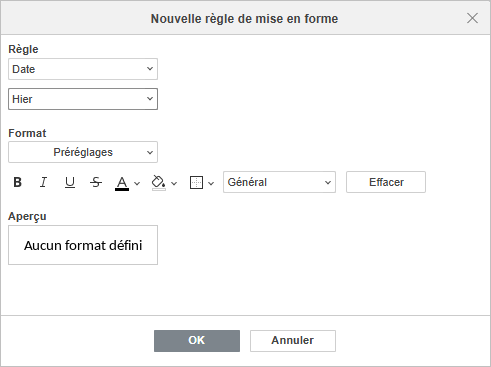Toggle bold formatting icon

coord(17,182)
